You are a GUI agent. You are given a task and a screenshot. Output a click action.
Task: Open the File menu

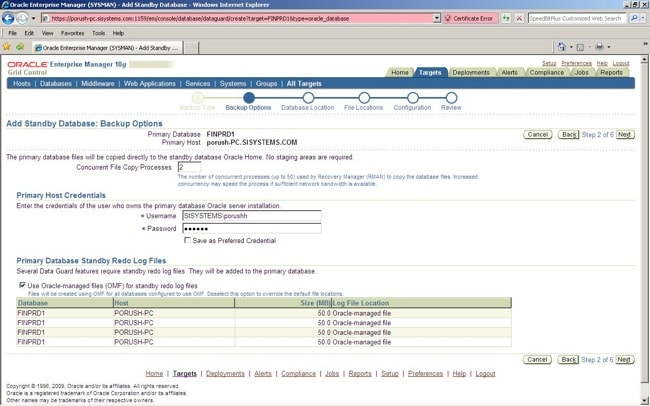(12, 33)
